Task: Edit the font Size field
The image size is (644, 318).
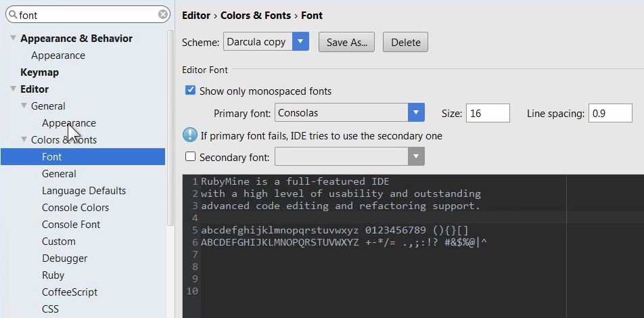Action: (488, 113)
